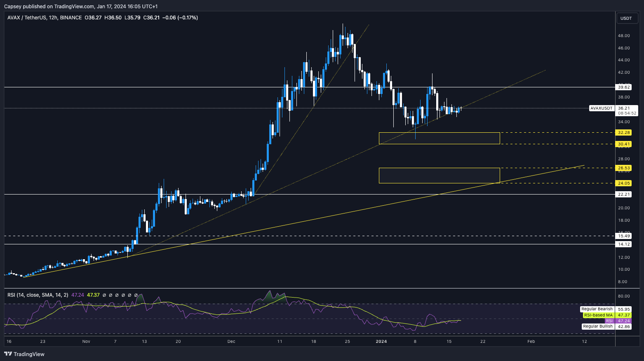Click the yellow 32.28 price label
The width and height of the screenshot is (644, 361).
click(x=624, y=133)
